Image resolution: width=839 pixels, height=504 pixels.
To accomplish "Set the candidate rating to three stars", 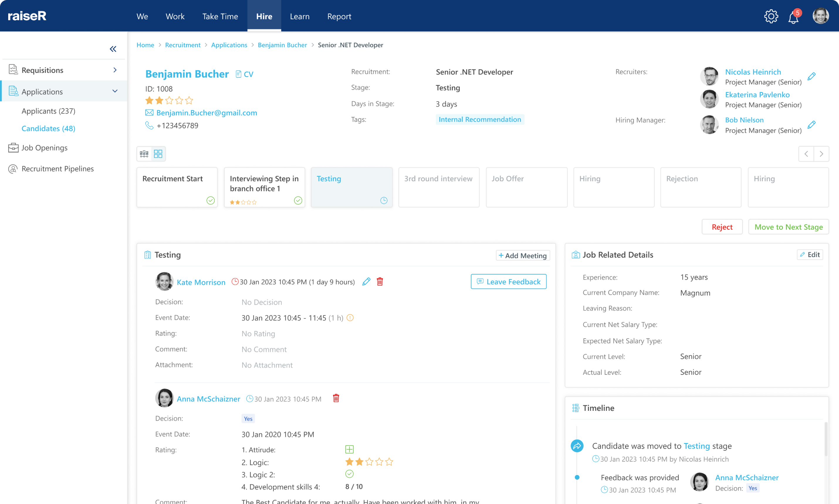I will pos(169,100).
